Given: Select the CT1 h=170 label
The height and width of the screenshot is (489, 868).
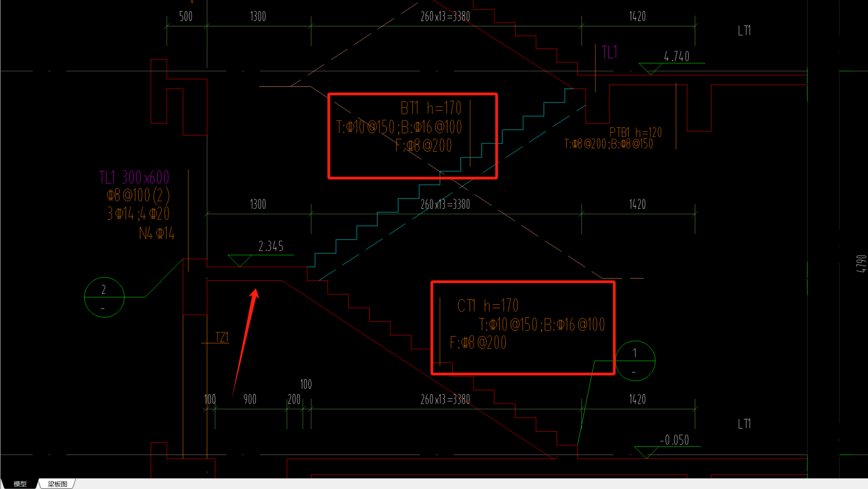Looking at the screenshot, I should point(488,305).
